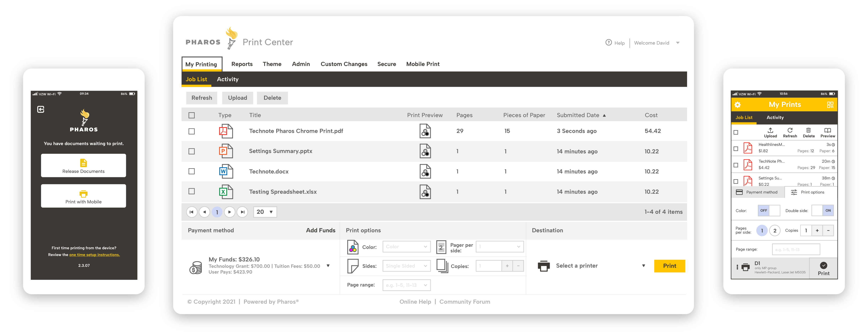
Task: Click the exit icon on the left mobile screen
Action: [41, 109]
